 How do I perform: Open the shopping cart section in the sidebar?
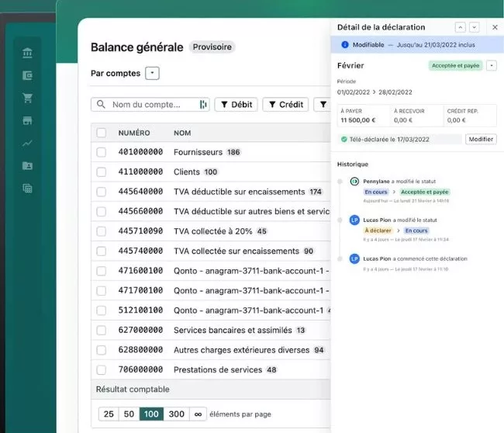click(28, 99)
